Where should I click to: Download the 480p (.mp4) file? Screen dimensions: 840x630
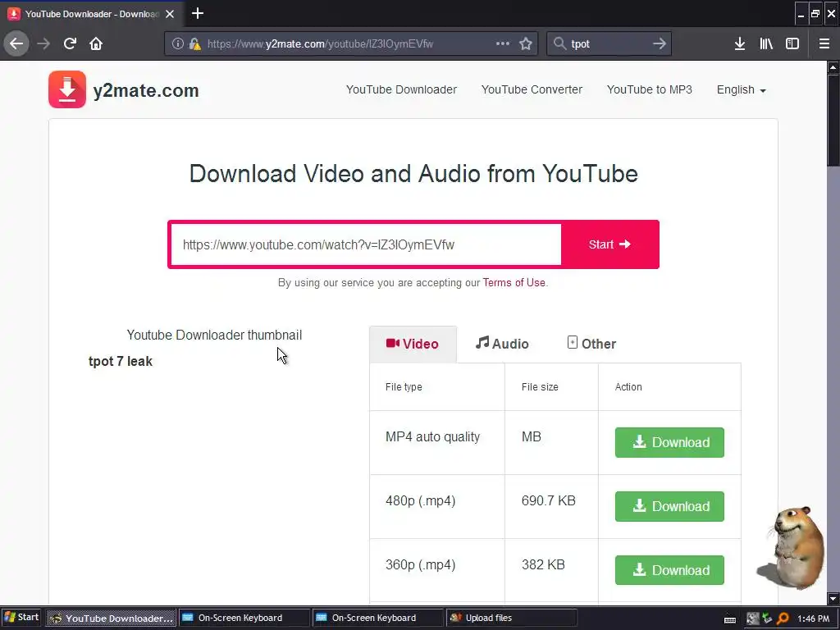[669, 506]
